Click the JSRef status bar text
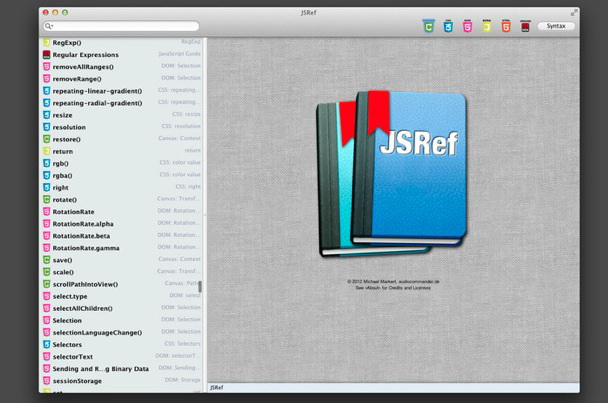Image resolution: width=608 pixels, height=403 pixels. pyautogui.click(x=216, y=387)
